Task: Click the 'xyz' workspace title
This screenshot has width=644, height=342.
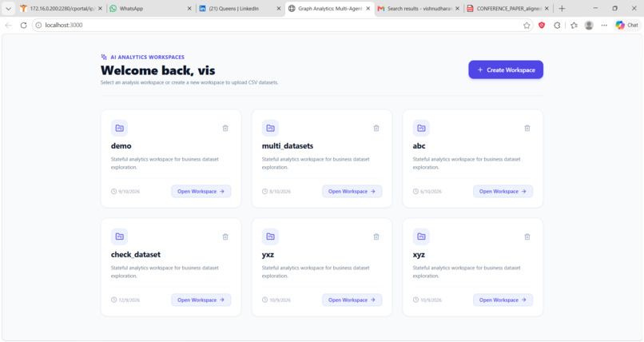Action: click(419, 255)
